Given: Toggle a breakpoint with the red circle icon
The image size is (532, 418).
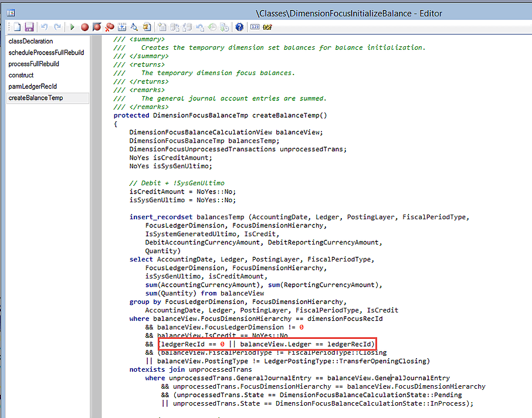Looking at the screenshot, I should click(x=84, y=27).
